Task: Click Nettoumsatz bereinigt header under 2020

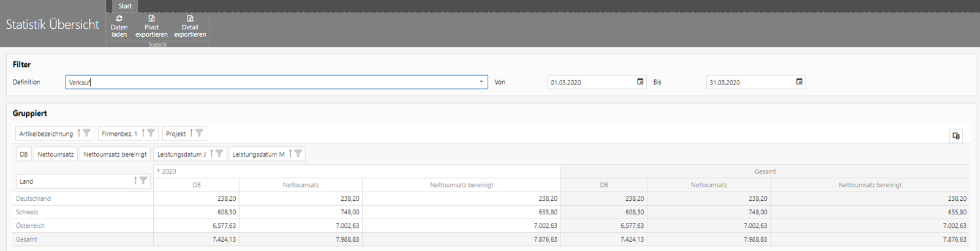Action: (x=461, y=185)
